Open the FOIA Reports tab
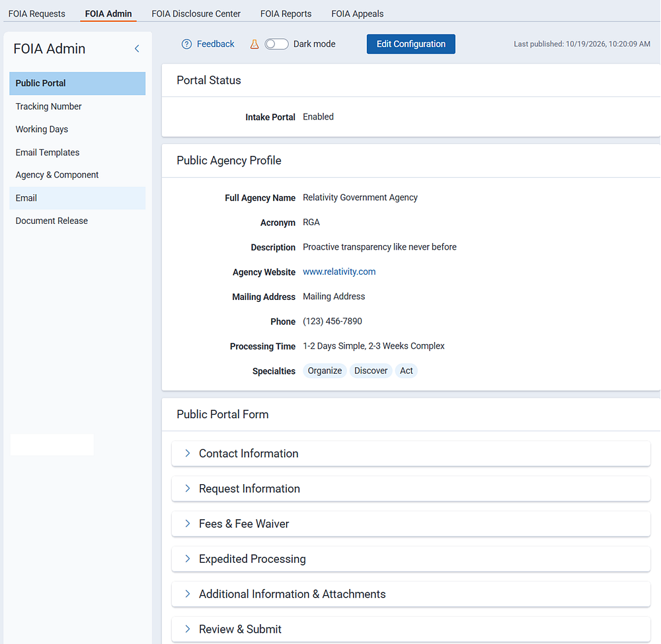The height and width of the screenshot is (644, 661). (x=286, y=14)
